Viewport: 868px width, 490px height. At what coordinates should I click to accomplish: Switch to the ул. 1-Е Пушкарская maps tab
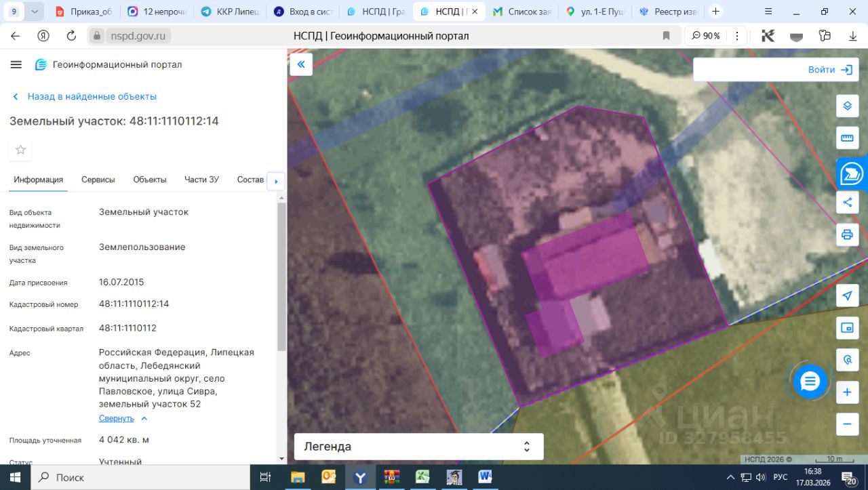[x=595, y=12]
